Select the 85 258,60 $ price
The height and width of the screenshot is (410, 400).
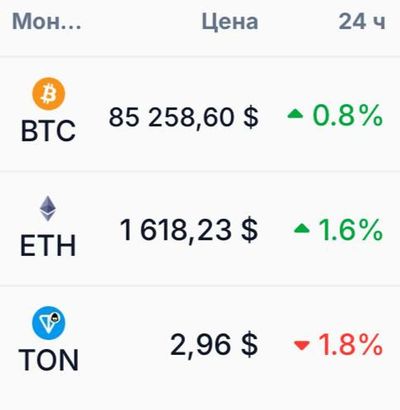point(183,117)
